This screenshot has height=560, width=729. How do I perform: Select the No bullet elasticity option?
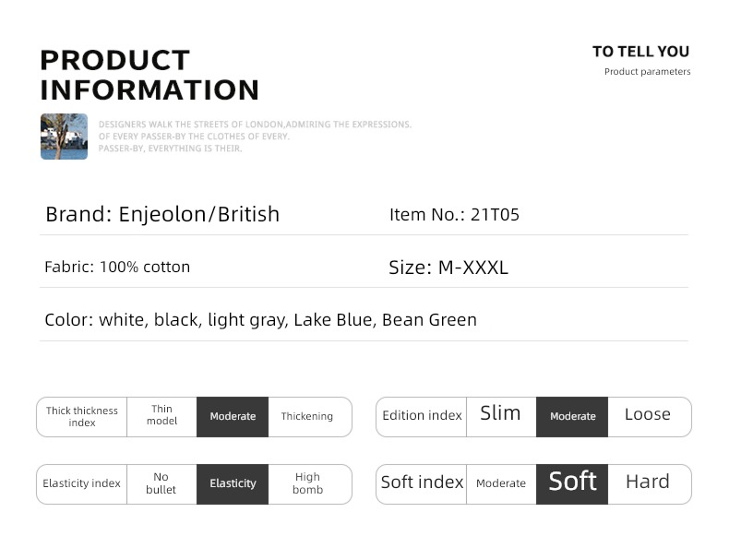coord(161,484)
